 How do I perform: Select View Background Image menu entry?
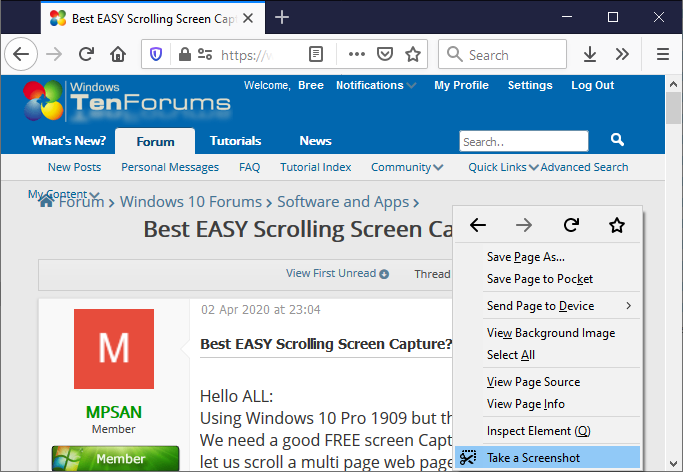pyautogui.click(x=548, y=333)
